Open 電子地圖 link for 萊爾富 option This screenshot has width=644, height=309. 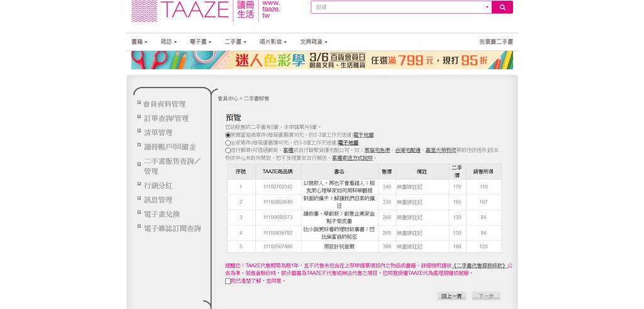[x=364, y=135]
